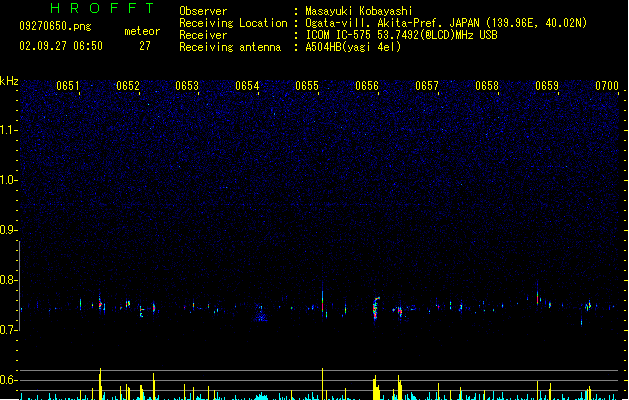The height and width of the screenshot is (400, 629).
Task: Select the A504HB(yagi 4el) antenna text
Action: pyautogui.click(x=353, y=47)
